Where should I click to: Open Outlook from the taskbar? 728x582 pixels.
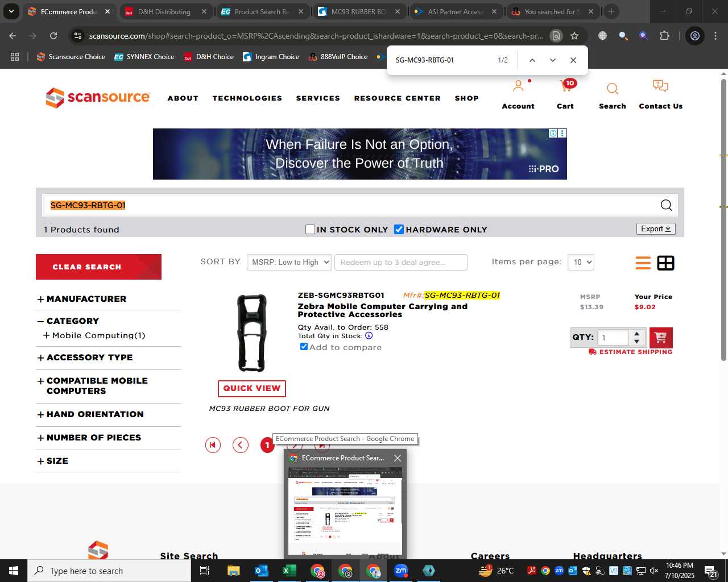click(x=262, y=571)
